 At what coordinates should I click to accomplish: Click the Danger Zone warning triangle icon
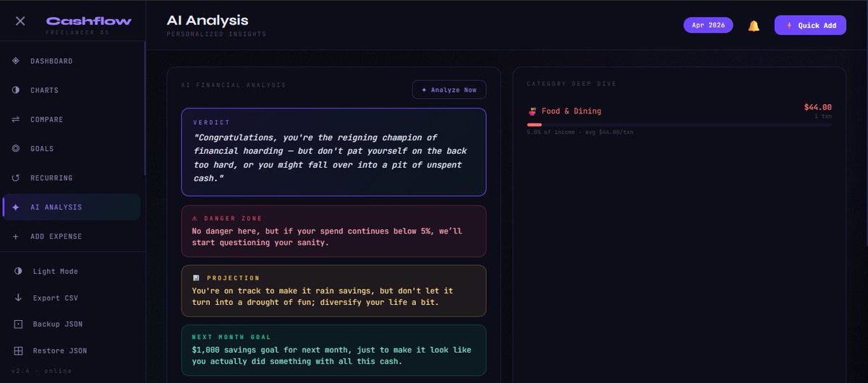click(195, 218)
